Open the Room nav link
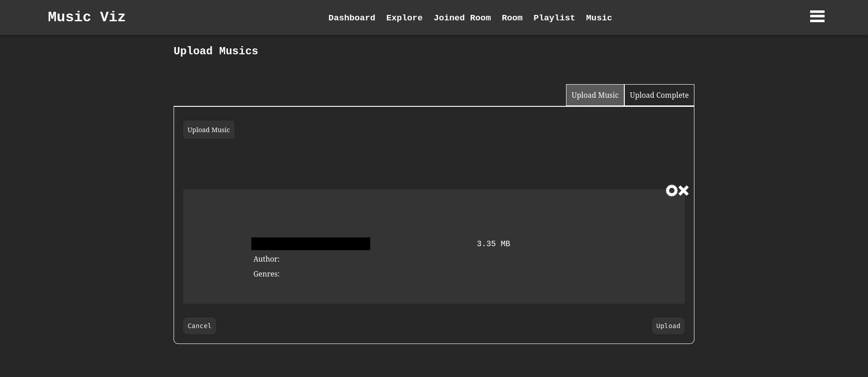Image resolution: width=868 pixels, height=377 pixels. [512, 18]
